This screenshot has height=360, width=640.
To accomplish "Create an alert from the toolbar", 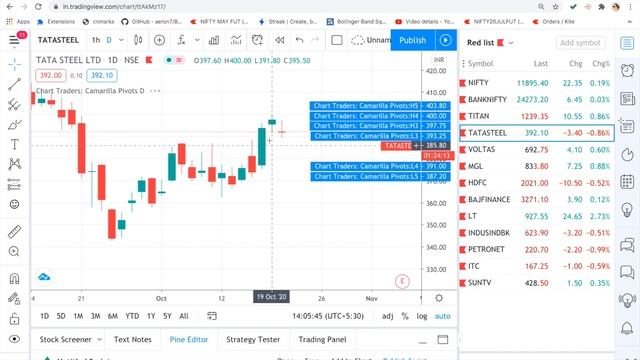I will (258, 40).
